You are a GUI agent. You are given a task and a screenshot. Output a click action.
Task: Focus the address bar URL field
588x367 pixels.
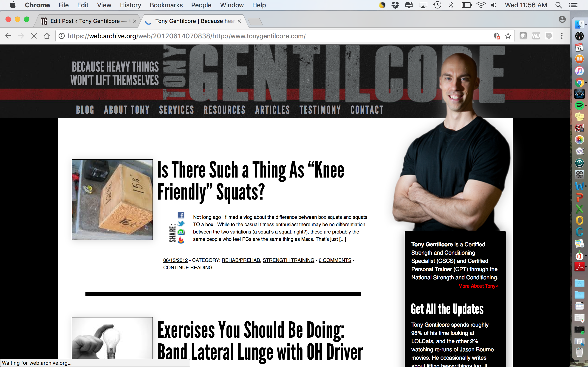(277, 36)
